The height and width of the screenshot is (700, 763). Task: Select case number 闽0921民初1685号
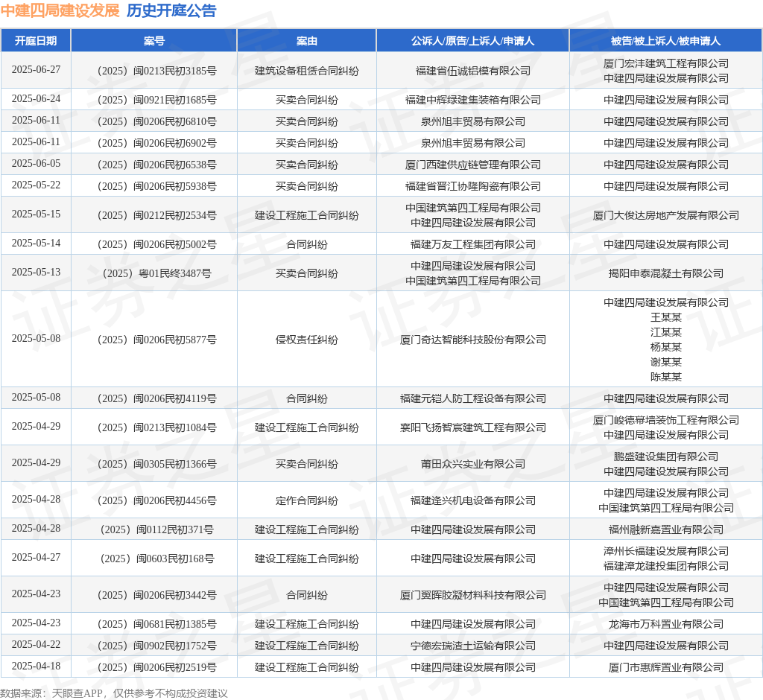click(x=156, y=101)
